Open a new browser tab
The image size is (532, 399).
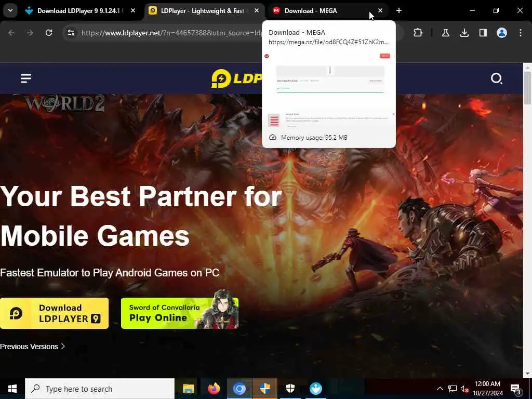[399, 10]
